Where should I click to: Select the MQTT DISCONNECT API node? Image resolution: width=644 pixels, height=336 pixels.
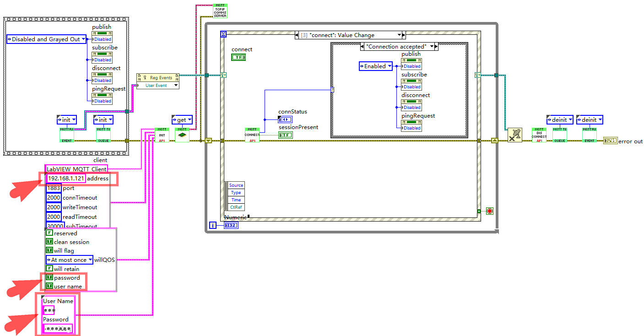point(539,135)
